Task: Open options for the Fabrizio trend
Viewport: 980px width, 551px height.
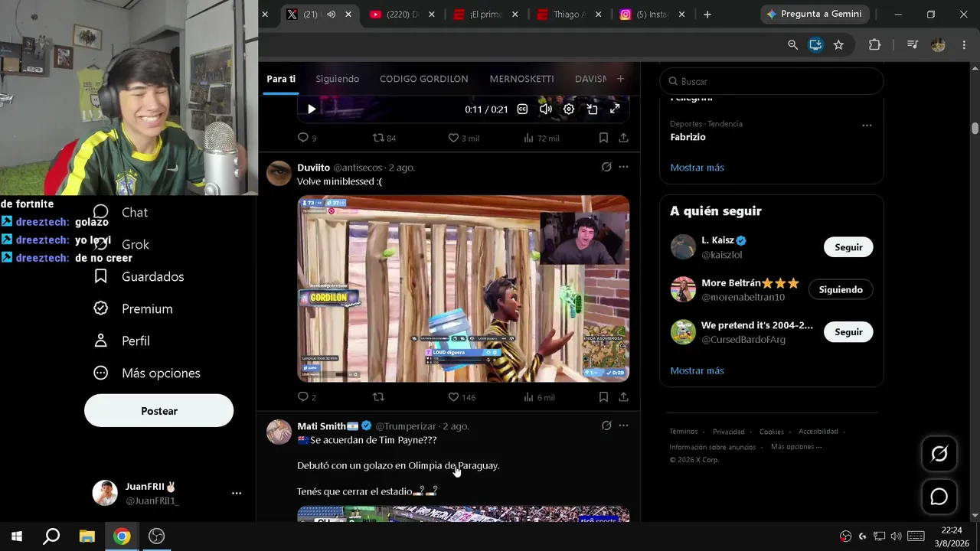Action: pos(867,125)
